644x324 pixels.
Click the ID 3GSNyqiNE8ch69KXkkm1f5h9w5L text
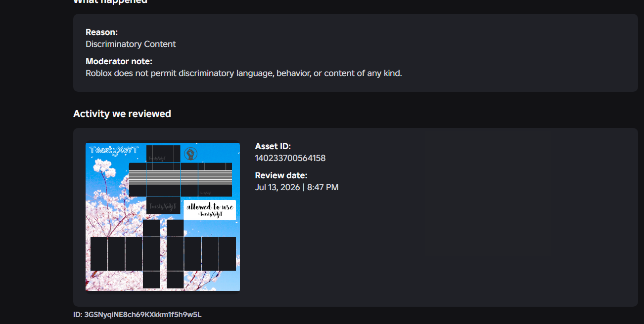(x=138, y=315)
